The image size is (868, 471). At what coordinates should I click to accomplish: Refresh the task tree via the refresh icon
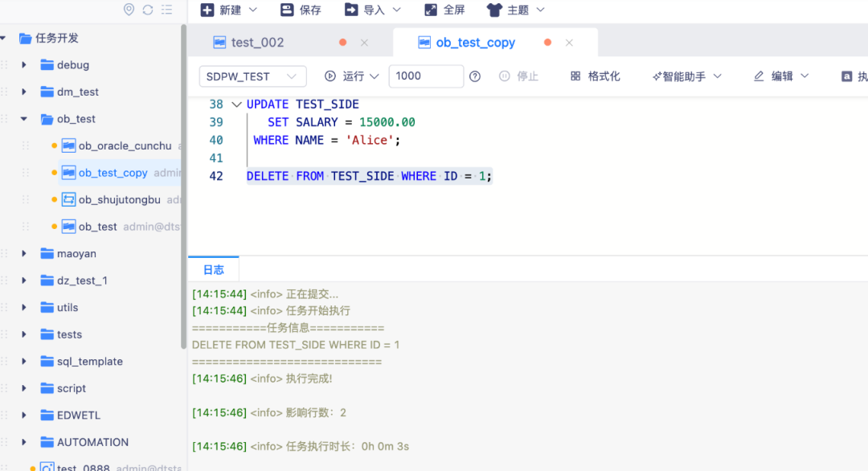pos(148,10)
